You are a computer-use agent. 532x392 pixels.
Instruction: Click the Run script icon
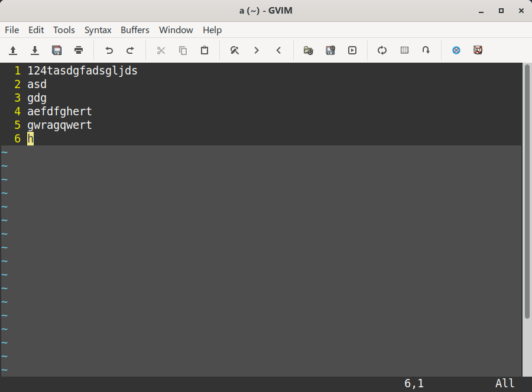point(352,51)
